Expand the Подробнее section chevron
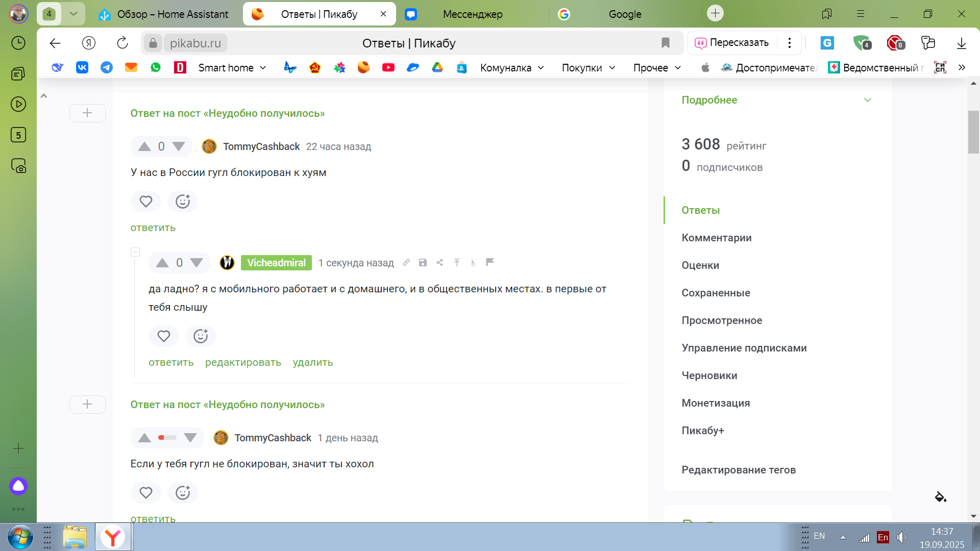The height and width of the screenshot is (551, 980). point(867,100)
